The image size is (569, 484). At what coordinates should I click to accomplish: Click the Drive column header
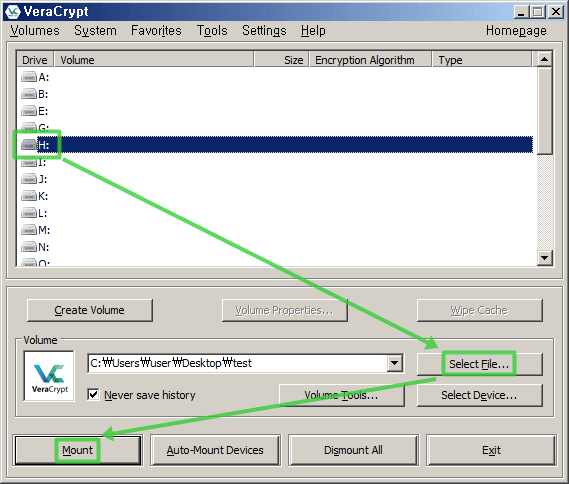[x=35, y=60]
